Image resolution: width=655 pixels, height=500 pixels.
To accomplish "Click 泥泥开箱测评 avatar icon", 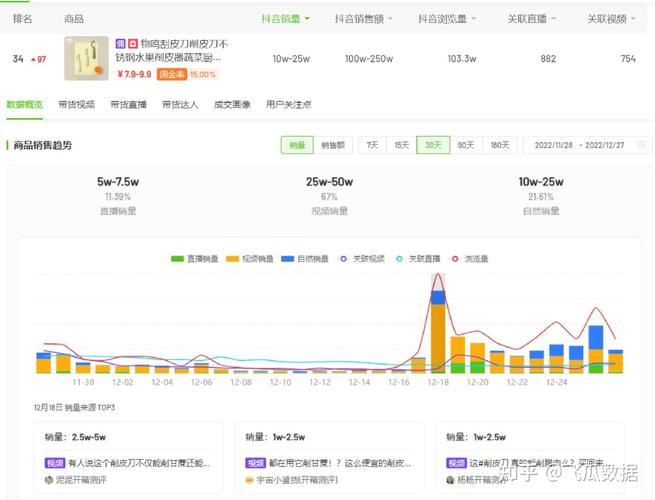I will pyautogui.click(x=48, y=480).
